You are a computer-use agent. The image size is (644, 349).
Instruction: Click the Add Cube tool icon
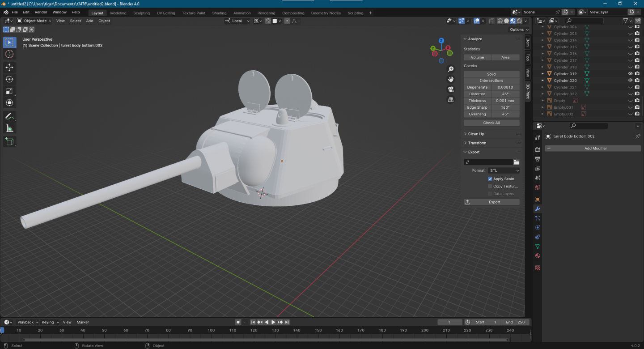click(9, 142)
